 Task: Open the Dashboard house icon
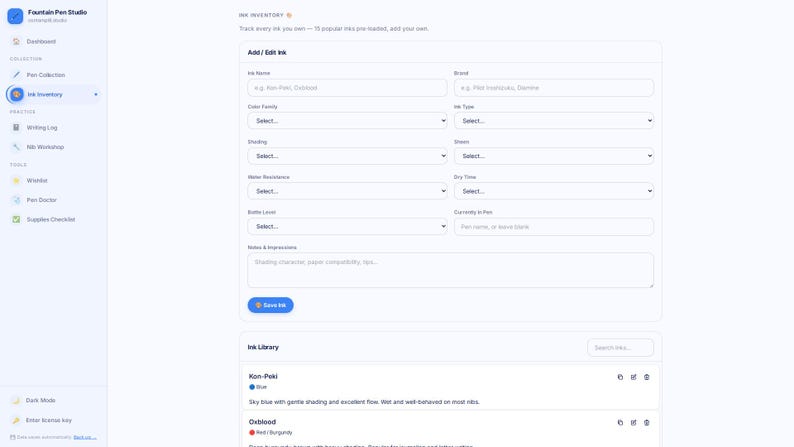16,42
